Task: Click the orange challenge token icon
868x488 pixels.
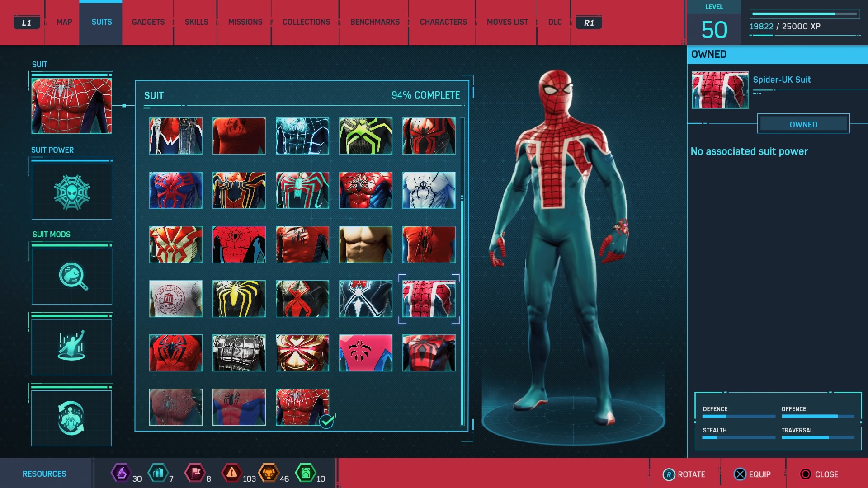Action: point(269,473)
